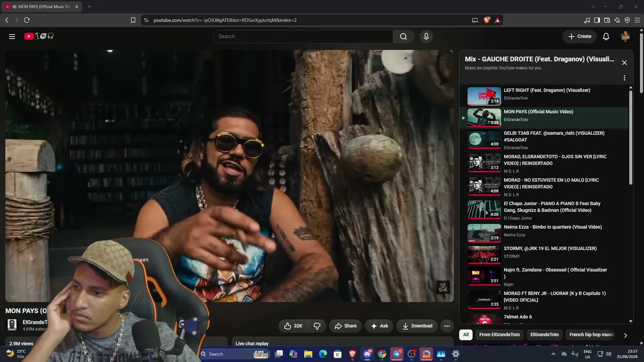Viewport: 644px width, 362px height.
Task: Close the MON PAYS browser tab
Action: click(x=77, y=7)
